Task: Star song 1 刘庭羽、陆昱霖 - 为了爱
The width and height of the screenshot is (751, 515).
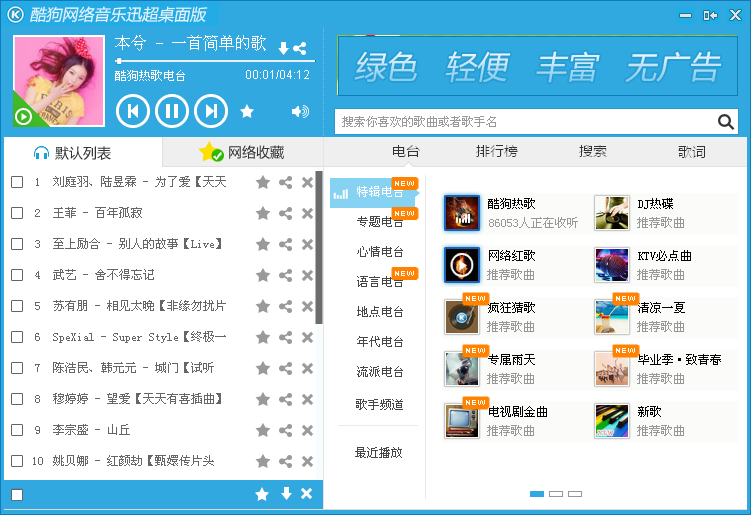Action: (x=262, y=182)
